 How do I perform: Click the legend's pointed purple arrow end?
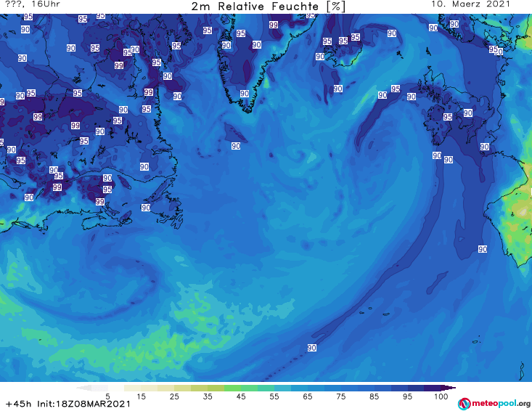click(449, 388)
